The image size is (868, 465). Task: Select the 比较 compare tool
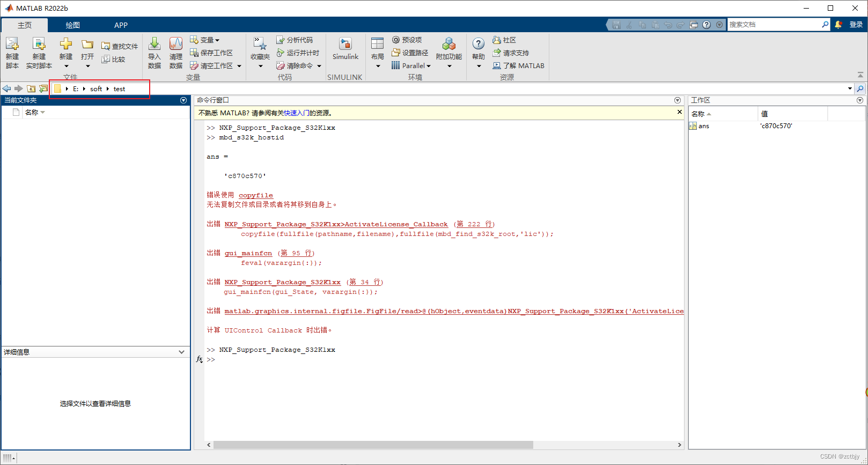click(114, 60)
